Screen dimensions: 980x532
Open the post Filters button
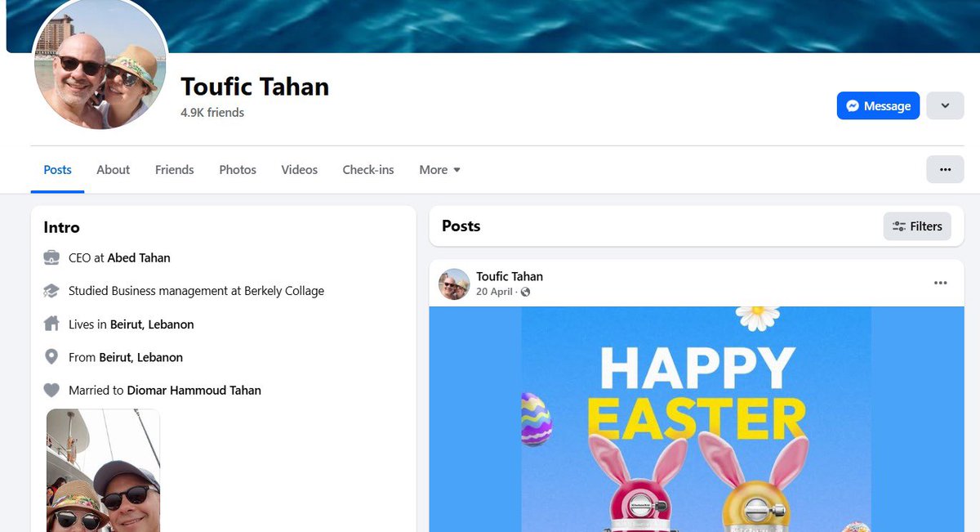pos(918,226)
